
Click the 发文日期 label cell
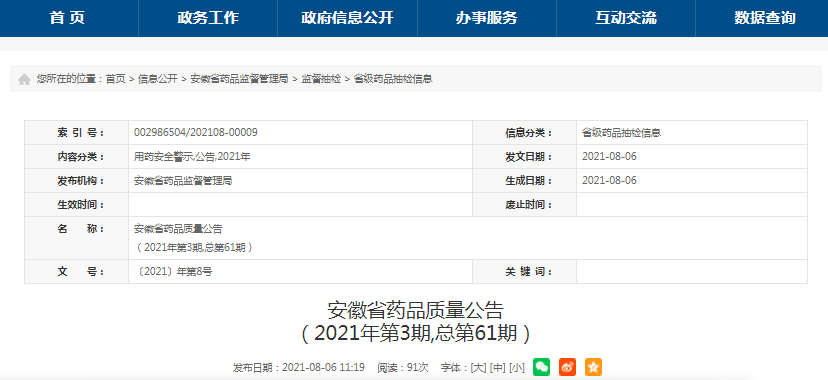coord(524,157)
